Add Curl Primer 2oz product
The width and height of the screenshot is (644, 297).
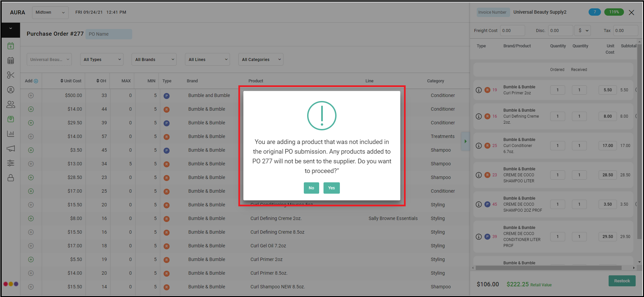(x=31, y=259)
